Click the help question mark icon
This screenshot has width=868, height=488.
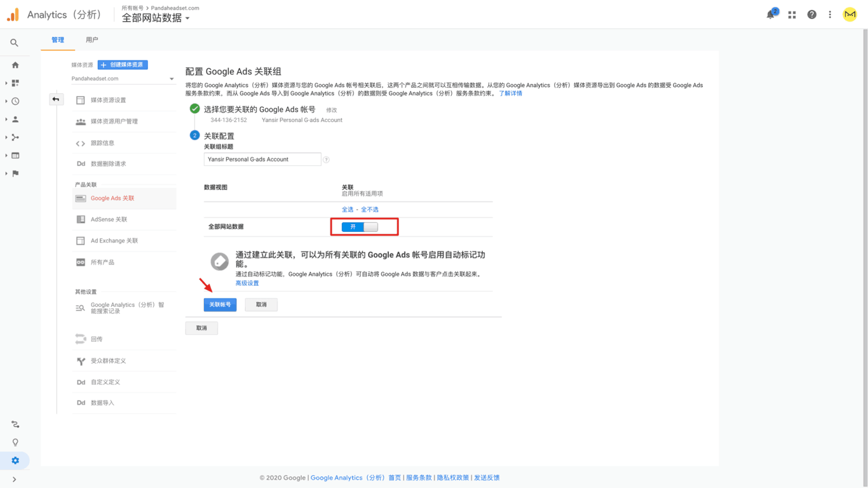(811, 15)
